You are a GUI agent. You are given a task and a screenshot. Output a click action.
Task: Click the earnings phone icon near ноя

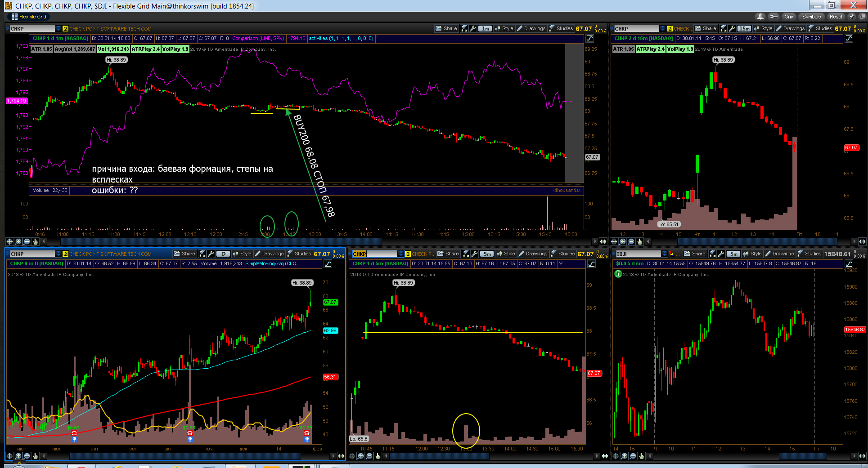(190, 433)
